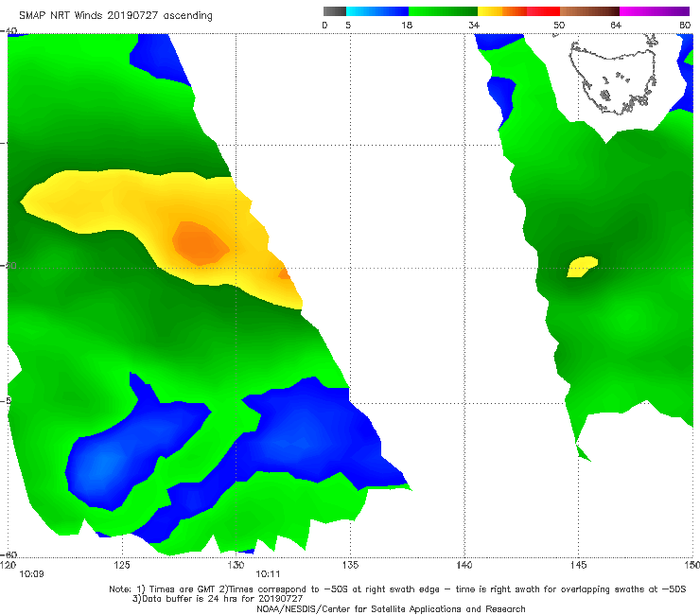Click the longitude axis label '140'
The height and width of the screenshot is (615, 700).
click(x=464, y=565)
